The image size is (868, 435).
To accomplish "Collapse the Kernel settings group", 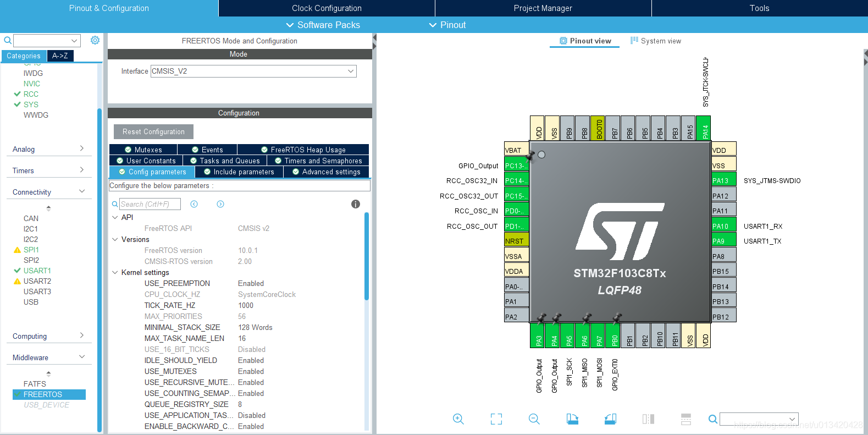I will pyautogui.click(x=115, y=272).
